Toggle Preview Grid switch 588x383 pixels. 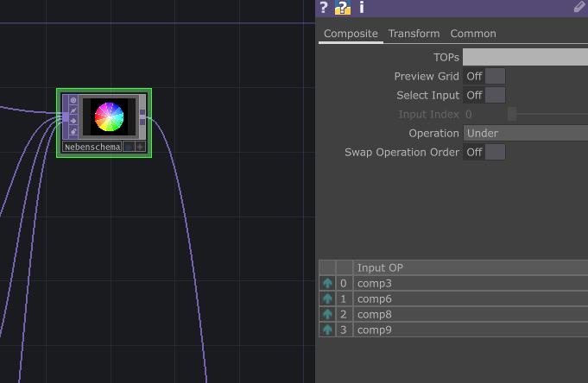[484, 77]
